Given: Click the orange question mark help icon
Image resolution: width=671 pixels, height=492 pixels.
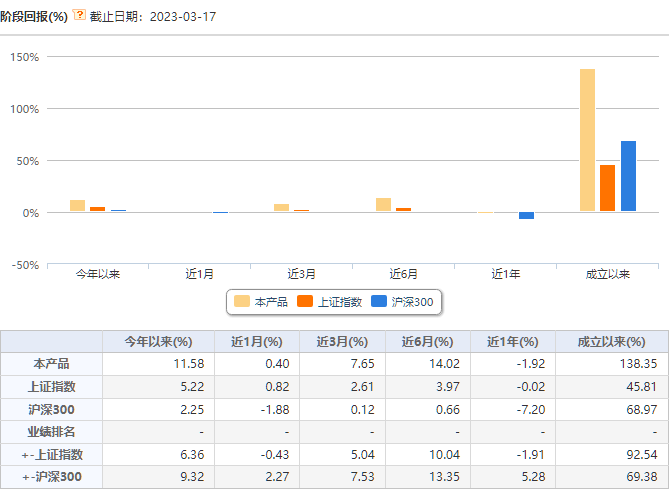Looking at the screenshot, I should click(x=79, y=15).
